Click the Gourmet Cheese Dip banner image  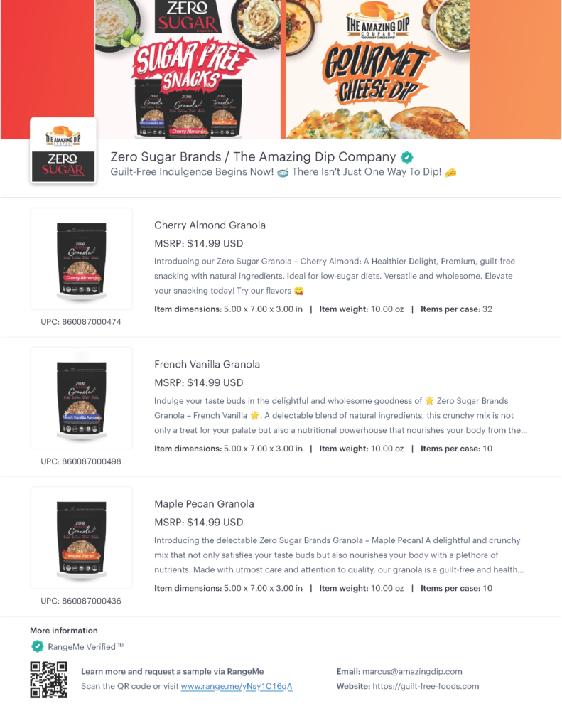tap(378, 70)
